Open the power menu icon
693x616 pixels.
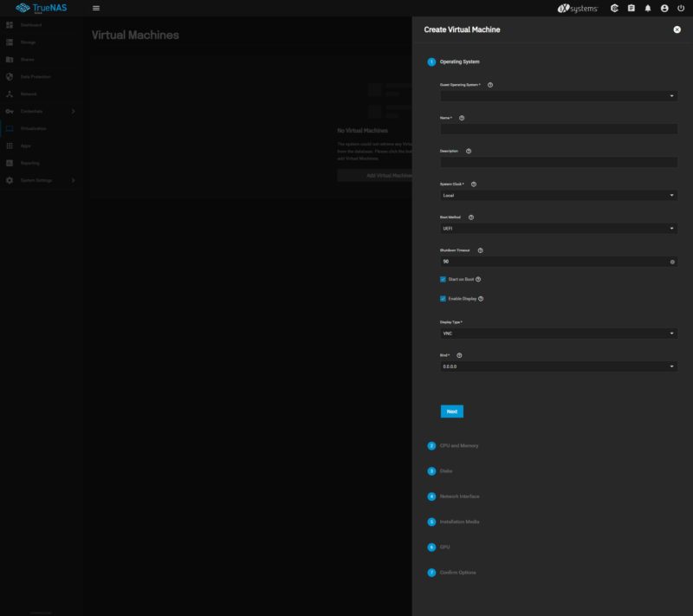click(x=680, y=8)
